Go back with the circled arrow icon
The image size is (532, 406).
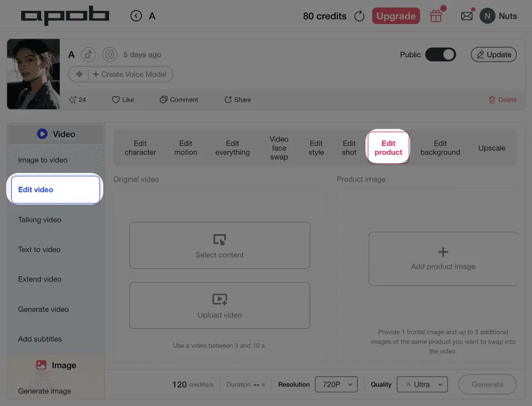coord(136,16)
